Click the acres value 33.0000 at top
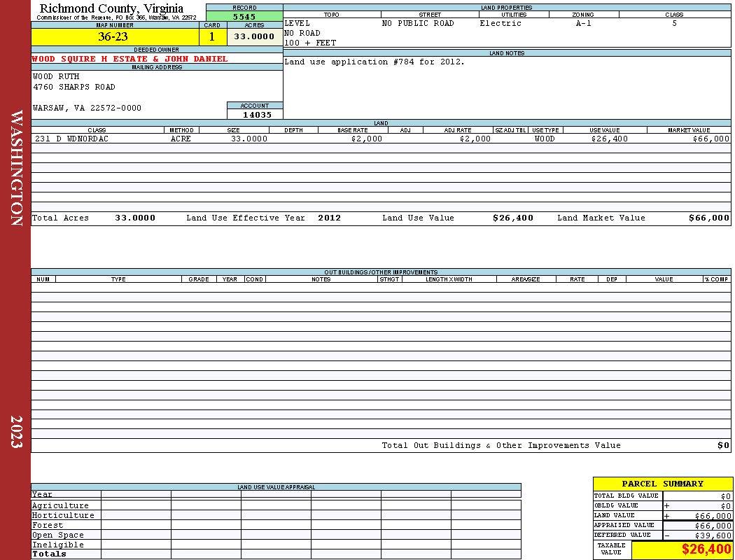Viewport: 735px width, 560px height. 255,37
